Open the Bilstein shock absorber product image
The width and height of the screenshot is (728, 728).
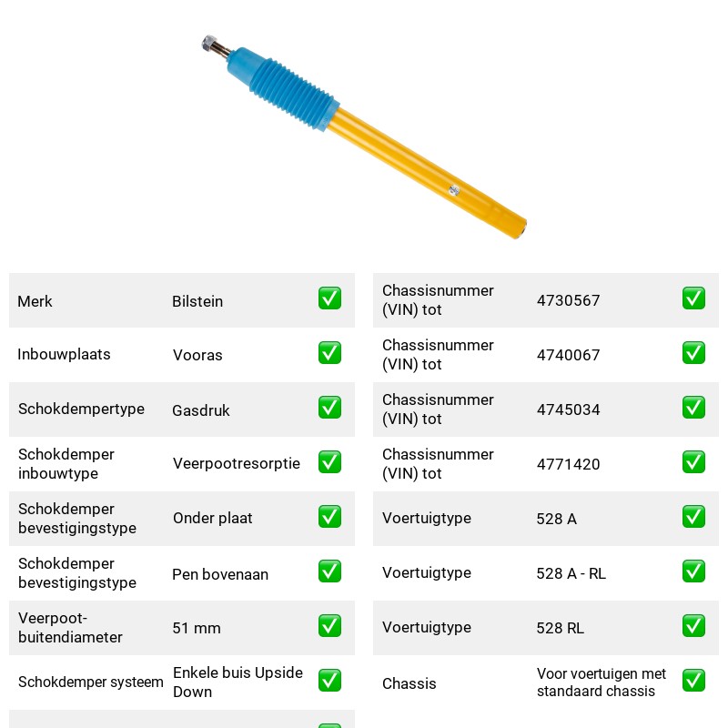[364, 136]
